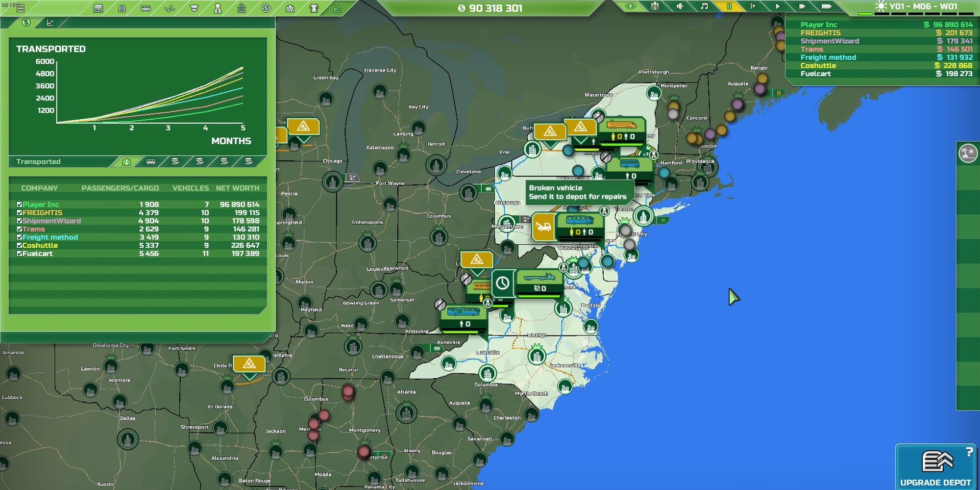Image resolution: width=980 pixels, height=490 pixels.
Task: Click the step-forward slow speed button
Action: click(753, 6)
